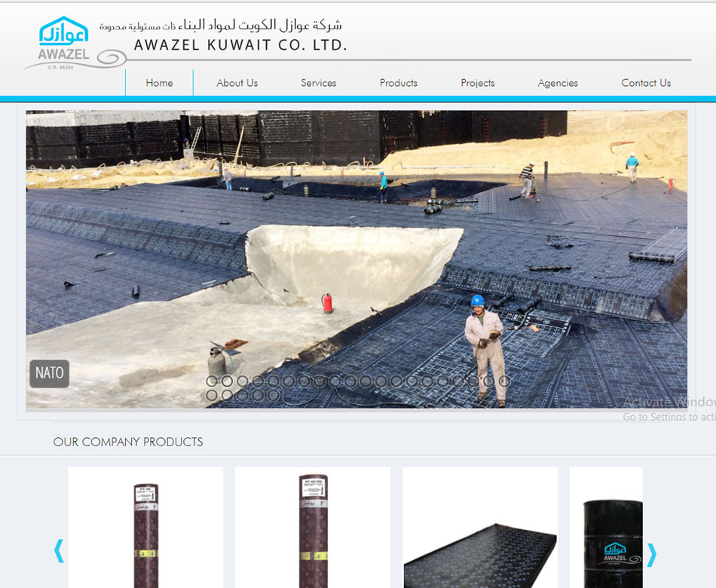Click the Awazel house logo
Image resolution: width=716 pixels, height=588 pixels.
coord(63,44)
